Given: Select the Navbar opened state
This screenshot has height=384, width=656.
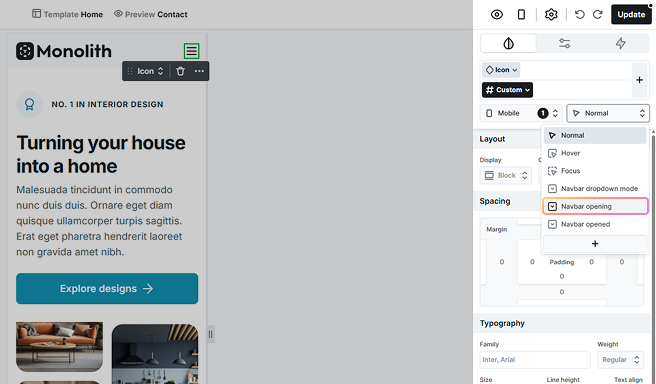Looking at the screenshot, I should pos(594,224).
